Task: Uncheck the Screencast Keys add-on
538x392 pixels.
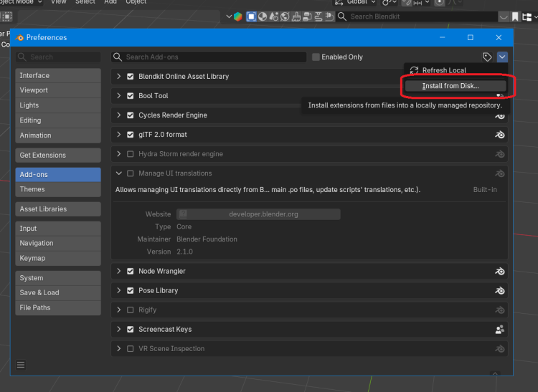Action: [131, 329]
